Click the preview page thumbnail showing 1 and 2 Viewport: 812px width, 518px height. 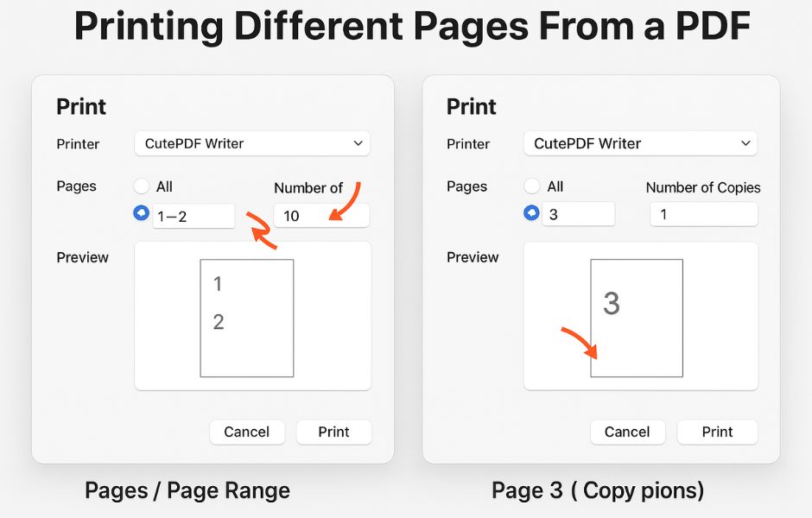tap(247, 319)
